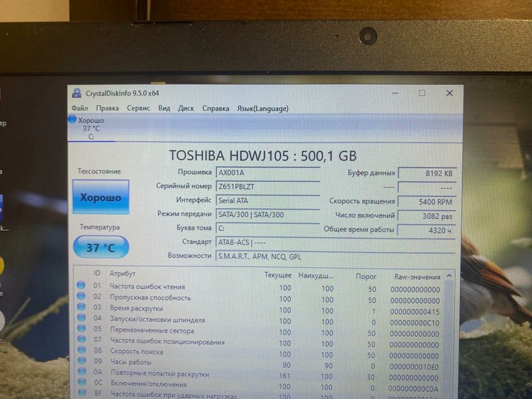Click raw value 0000000010E0

(414, 367)
